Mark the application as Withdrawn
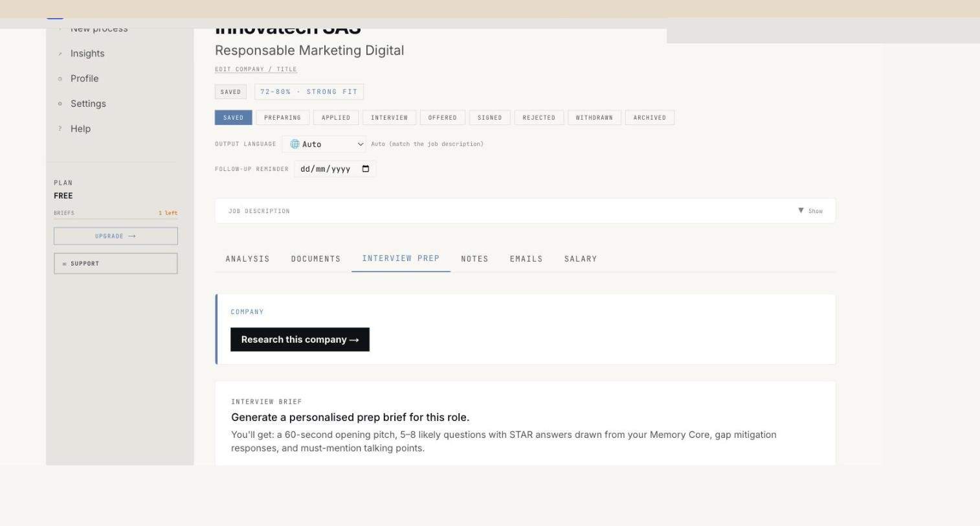The width and height of the screenshot is (980, 526). pos(594,118)
